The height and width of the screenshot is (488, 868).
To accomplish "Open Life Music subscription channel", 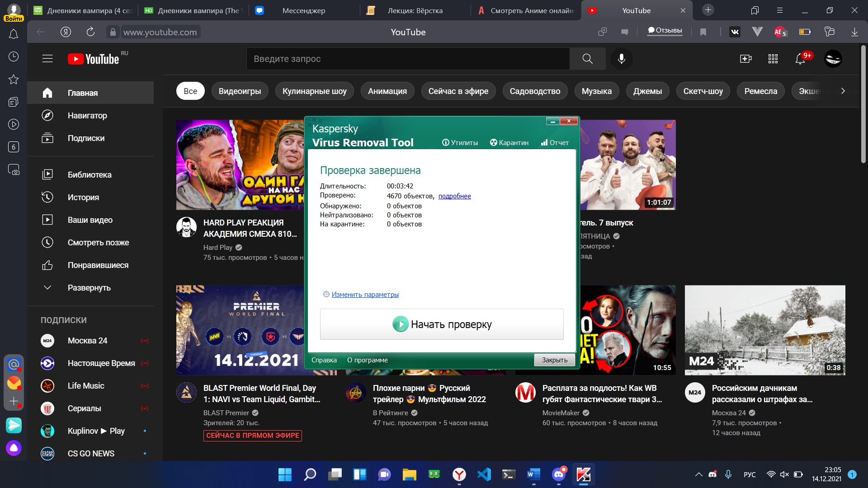I will [90, 385].
